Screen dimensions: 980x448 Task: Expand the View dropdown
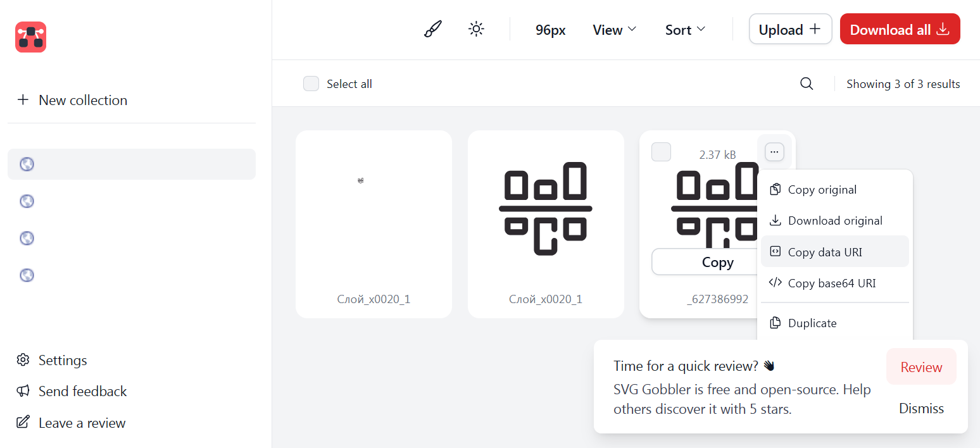point(614,30)
